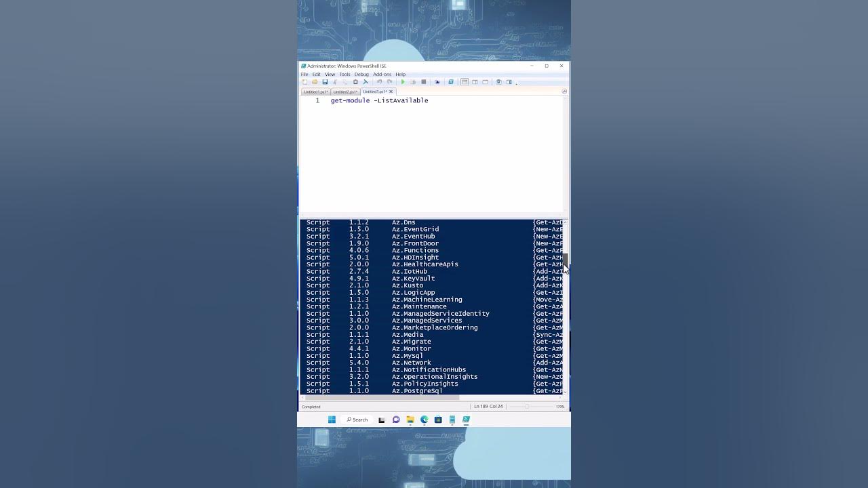Click the Az.KeyVault module name
The height and width of the screenshot is (488, 868).
tap(413, 279)
